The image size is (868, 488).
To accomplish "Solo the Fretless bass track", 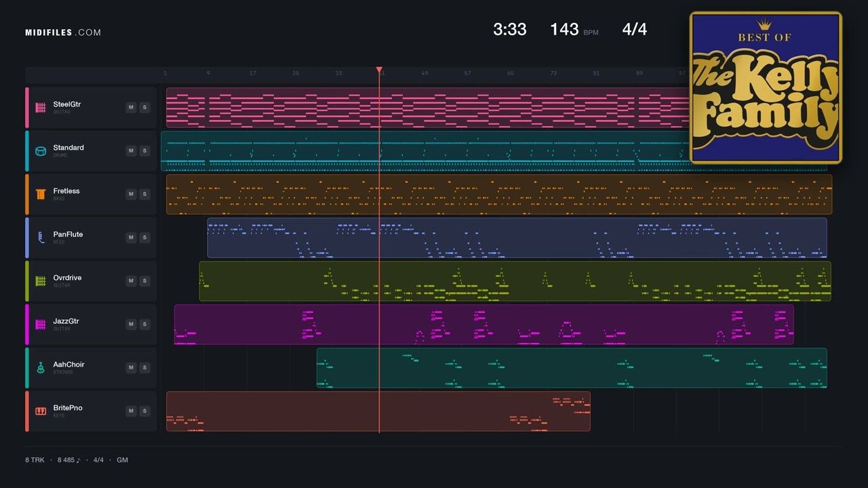I will click(x=144, y=194).
